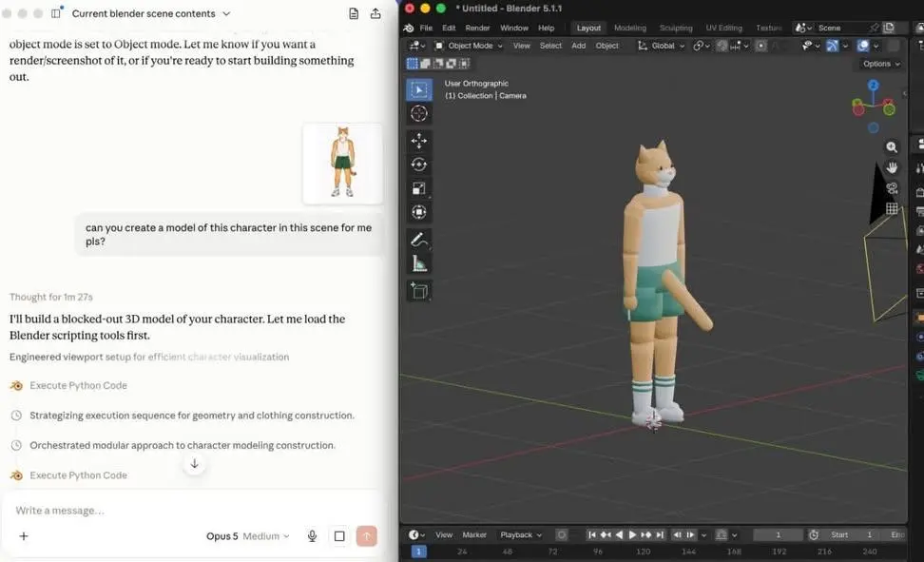Toggle auto keying record button
This screenshot has width=924, height=562.
point(562,534)
